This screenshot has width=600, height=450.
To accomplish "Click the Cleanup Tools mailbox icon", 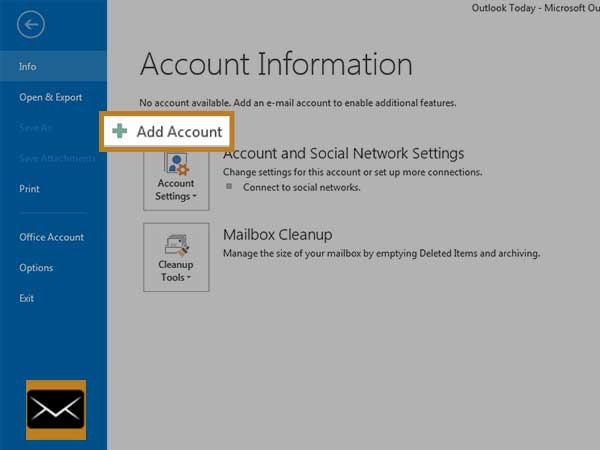I will pos(177,245).
